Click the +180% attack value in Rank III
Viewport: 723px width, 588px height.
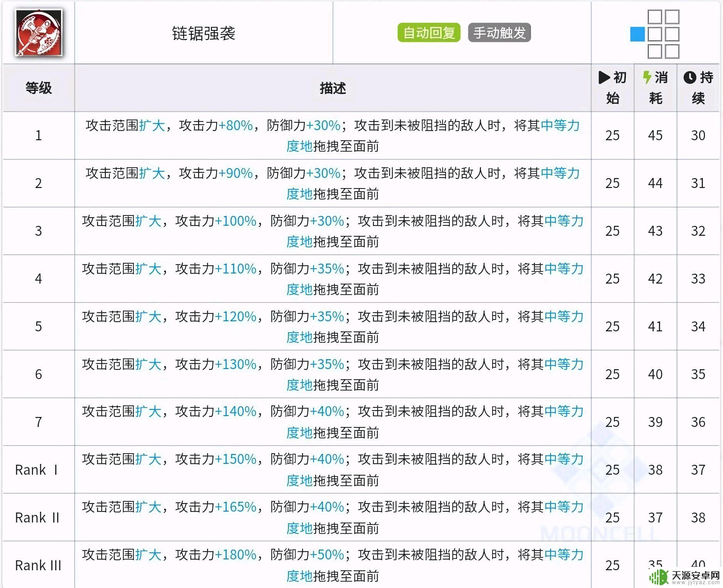coord(235,555)
